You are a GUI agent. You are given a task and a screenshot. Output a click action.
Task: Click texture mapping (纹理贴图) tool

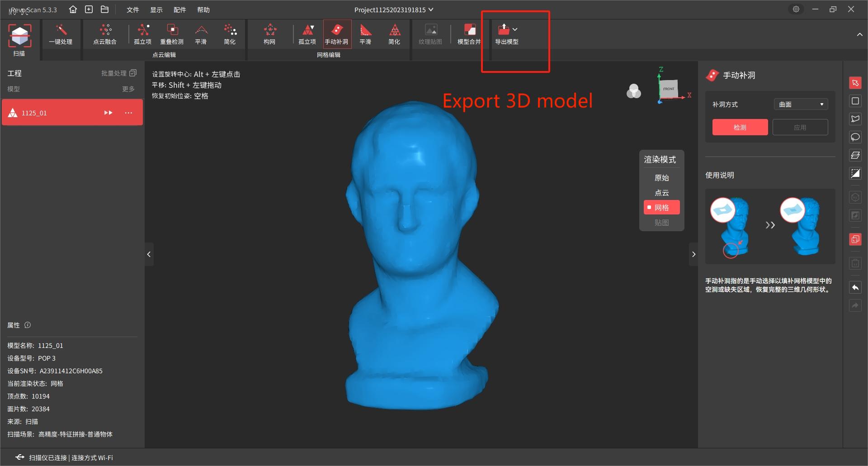click(x=430, y=35)
